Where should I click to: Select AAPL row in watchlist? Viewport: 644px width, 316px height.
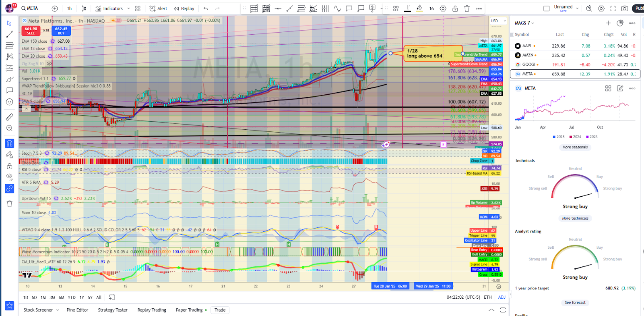click(575, 46)
